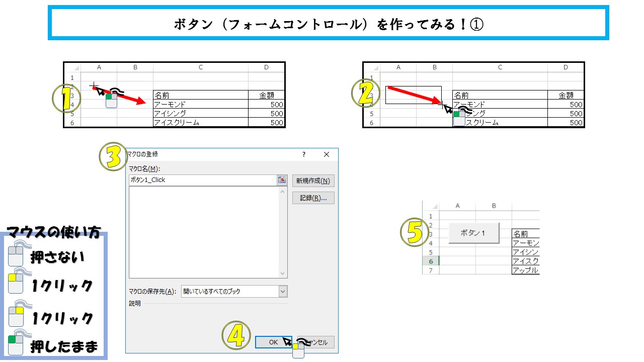Confirm the dialog with OK
This screenshot has height=362, width=644.
273,342
